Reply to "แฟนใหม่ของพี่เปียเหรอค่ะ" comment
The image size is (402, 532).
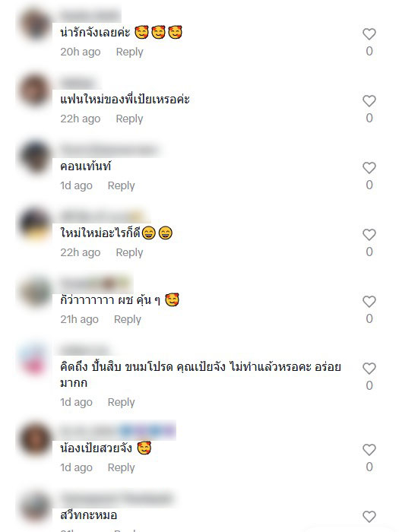[129, 119]
